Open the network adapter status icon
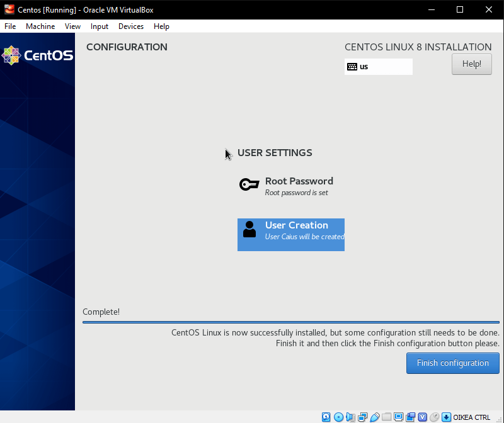 [x=362, y=417]
